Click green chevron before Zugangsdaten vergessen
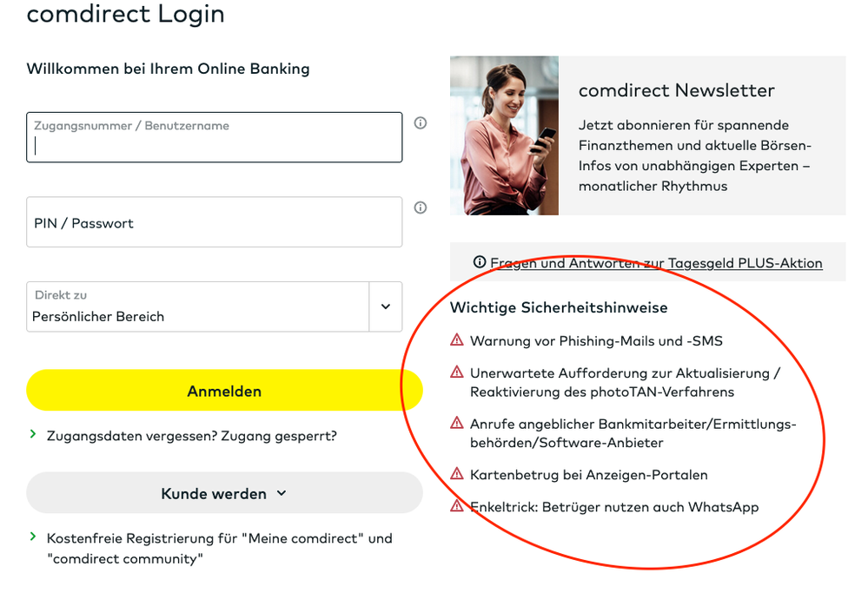Screen dimensions: 868x593 [33, 434]
